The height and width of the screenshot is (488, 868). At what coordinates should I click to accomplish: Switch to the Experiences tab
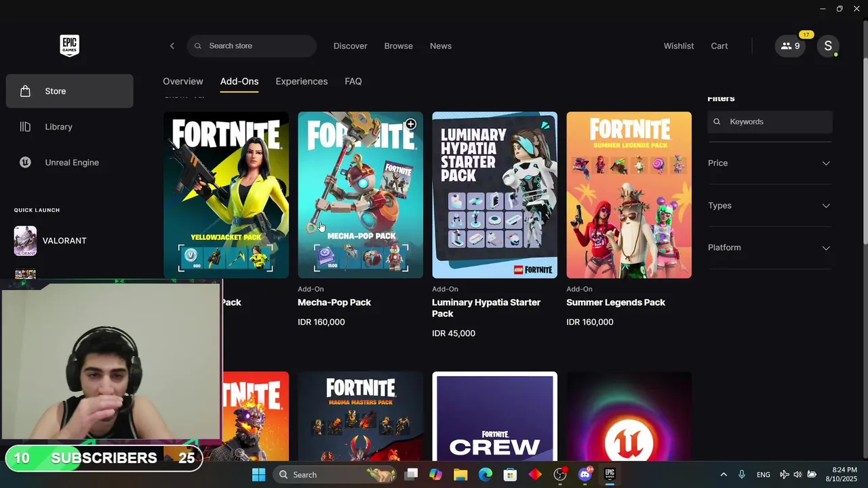pyautogui.click(x=302, y=81)
